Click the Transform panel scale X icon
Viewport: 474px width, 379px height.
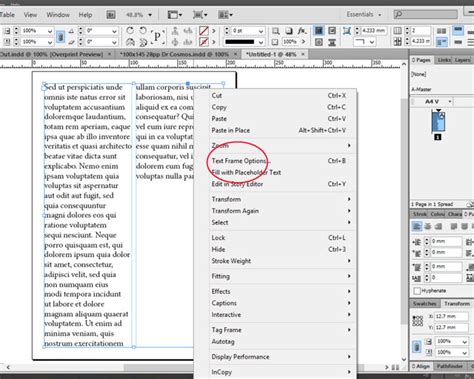pos(429,341)
